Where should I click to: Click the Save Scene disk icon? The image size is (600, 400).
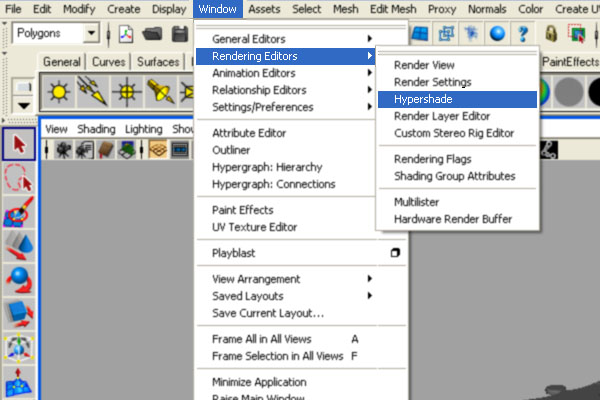pyautogui.click(x=180, y=34)
